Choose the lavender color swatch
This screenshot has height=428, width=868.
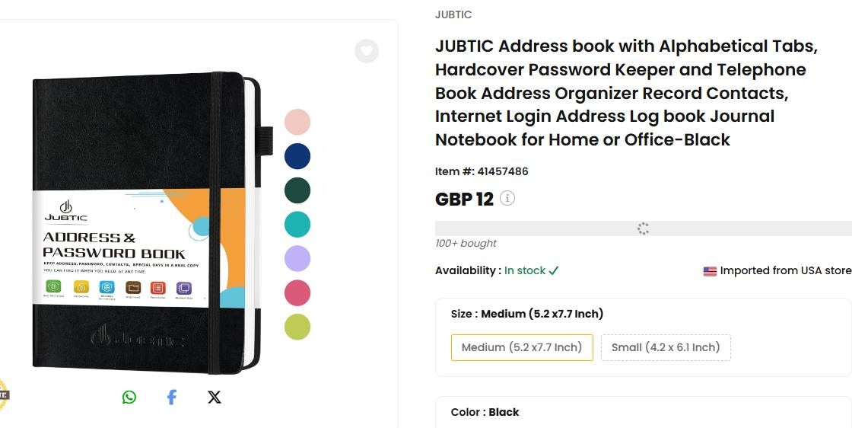coord(297,259)
